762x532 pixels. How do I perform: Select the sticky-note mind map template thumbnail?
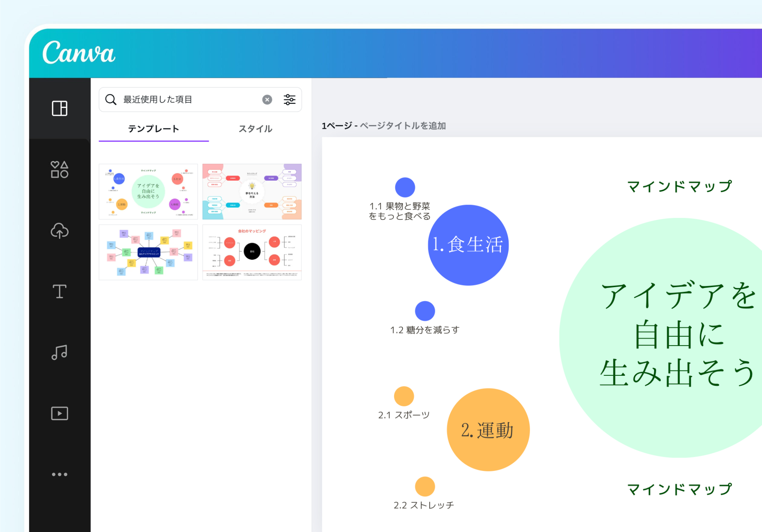(148, 252)
